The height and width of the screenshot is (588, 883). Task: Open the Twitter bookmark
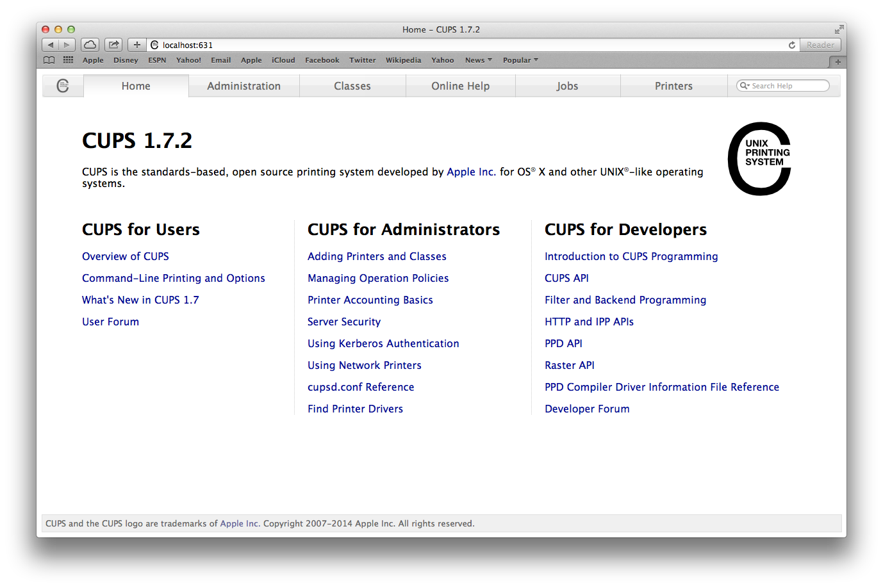pyautogui.click(x=363, y=60)
